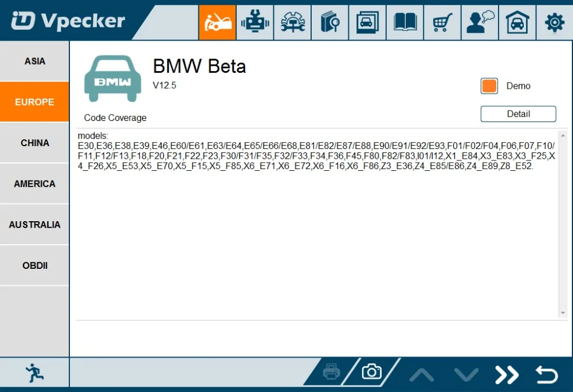Open the user feedback chat icon
The width and height of the screenshot is (573, 392).
pos(480,22)
